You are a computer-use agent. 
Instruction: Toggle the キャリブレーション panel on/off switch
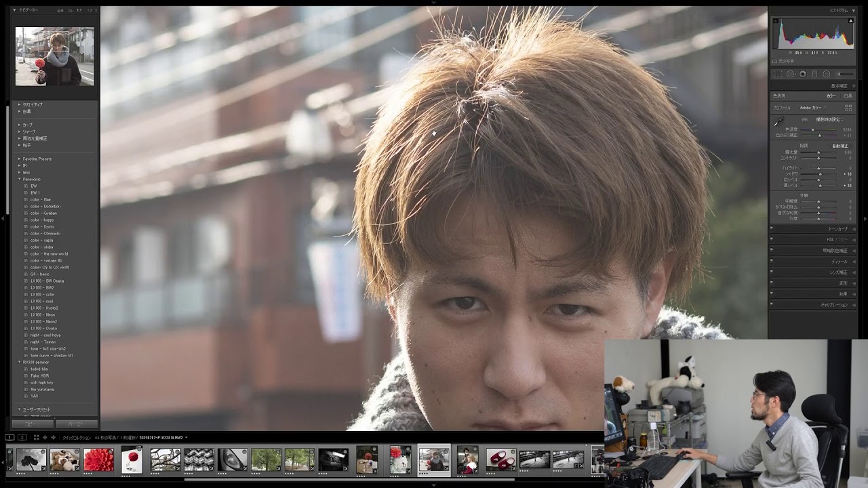(x=772, y=304)
